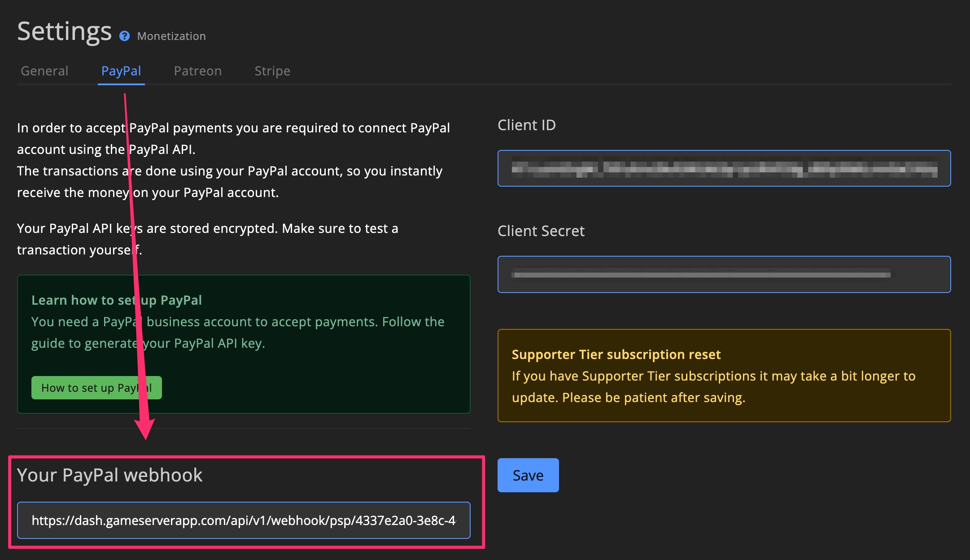Click the Save button
970x560 pixels.
point(528,475)
